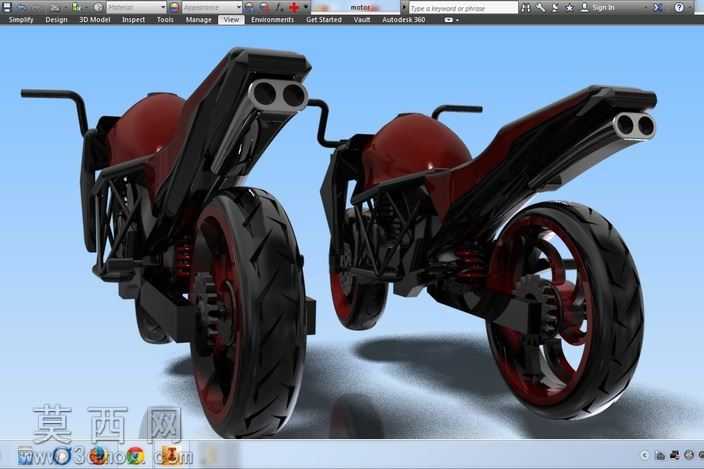The image size is (704, 469).
Task: Open the Environments ribbon tab
Action: [x=273, y=20]
